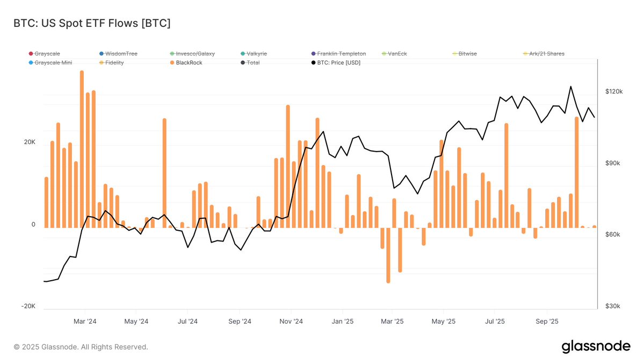Click the Grayscale Mini legend dot
Image resolution: width=644 pixels, height=363 pixels.
(31, 63)
